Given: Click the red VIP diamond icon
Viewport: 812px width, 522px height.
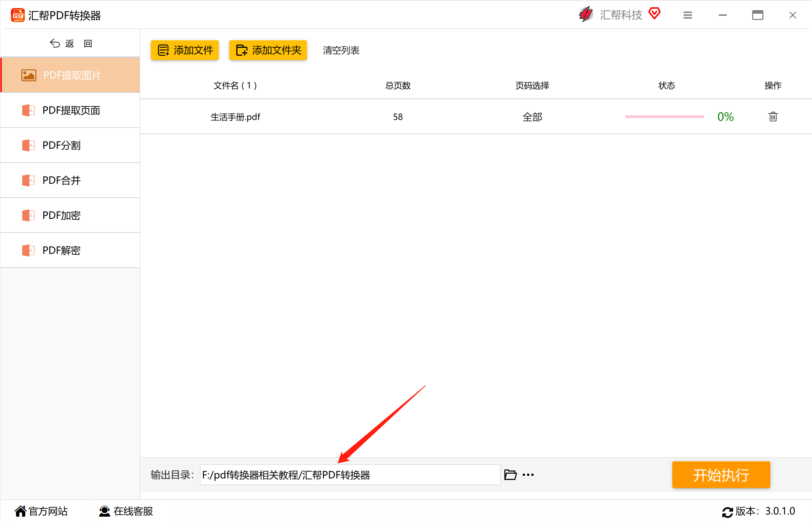Looking at the screenshot, I should tap(654, 14).
